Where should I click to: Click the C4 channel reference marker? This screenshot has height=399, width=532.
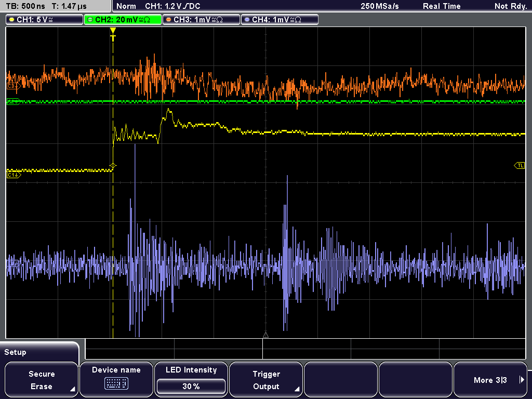[x=13, y=263]
